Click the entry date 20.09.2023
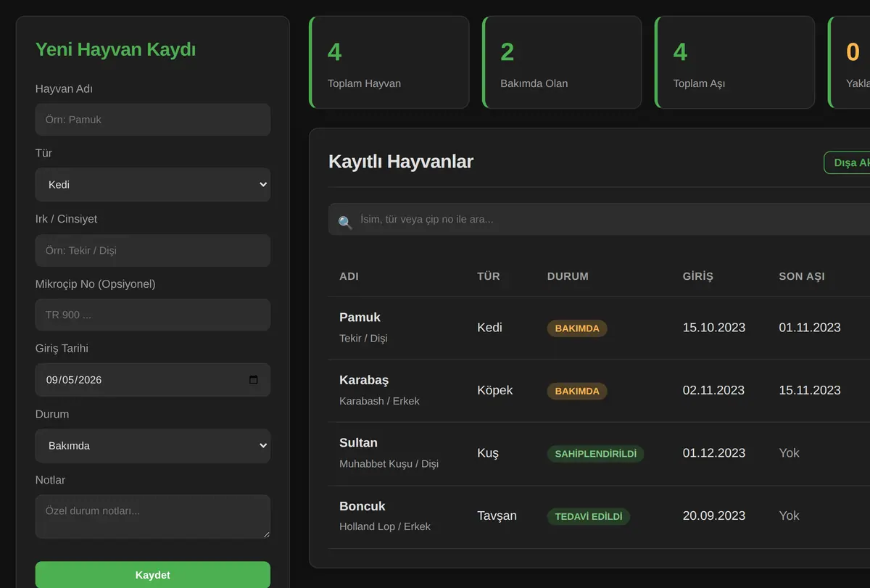Image resolution: width=870 pixels, height=588 pixels. point(714,516)
